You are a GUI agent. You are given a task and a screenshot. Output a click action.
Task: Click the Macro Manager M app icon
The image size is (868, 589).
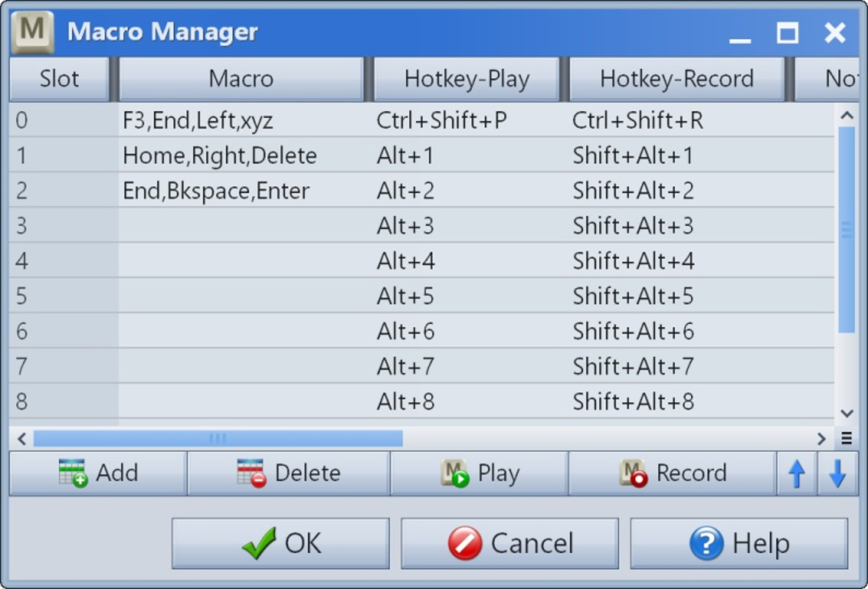(x=32, y=32)
